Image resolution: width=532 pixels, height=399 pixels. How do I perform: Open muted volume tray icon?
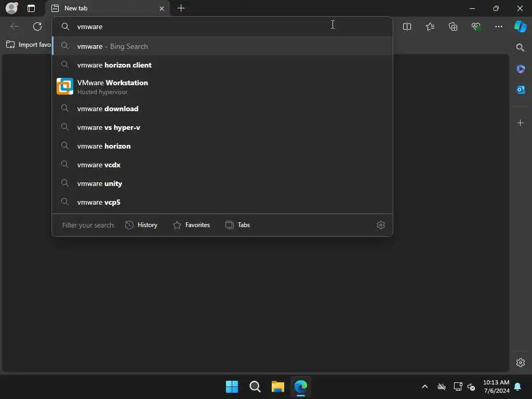tap(471, 387)
